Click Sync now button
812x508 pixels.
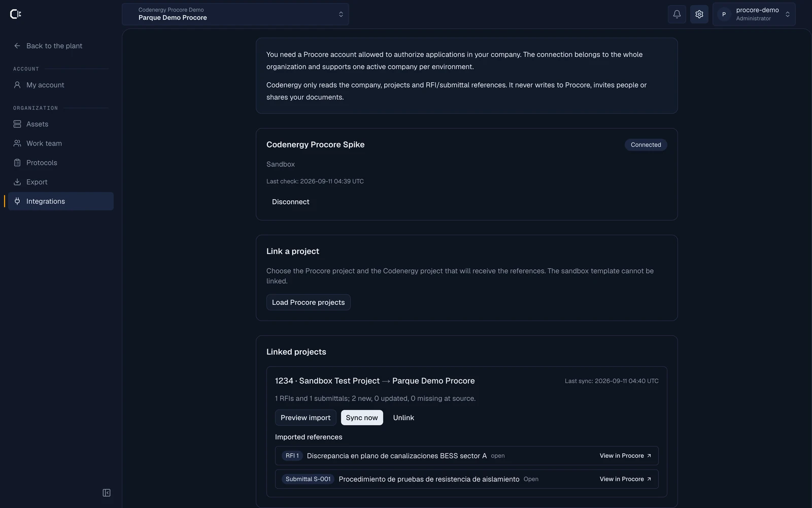pyautogui.click(x=362, y=418)
